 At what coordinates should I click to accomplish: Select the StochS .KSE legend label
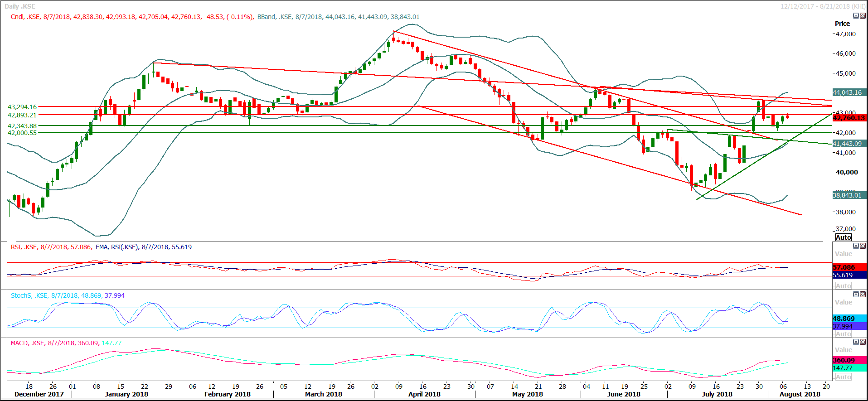coord(68,295)
